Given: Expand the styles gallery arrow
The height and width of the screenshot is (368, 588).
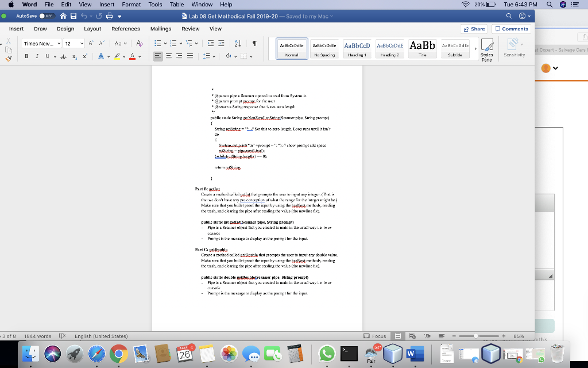Looking at the screenshot, I should point(475,48).
